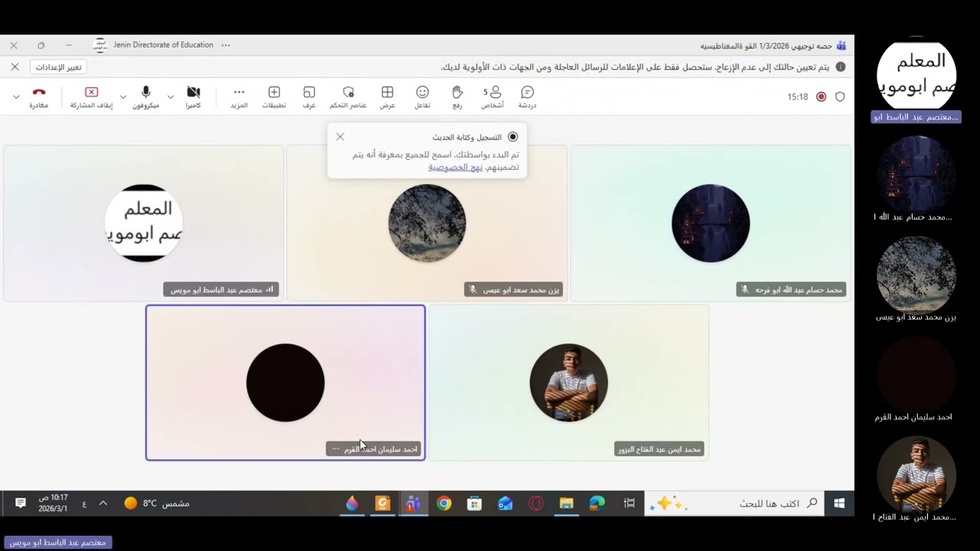
Task: Switch to Microsoft Teams in the taskbar
Action: 413,503
